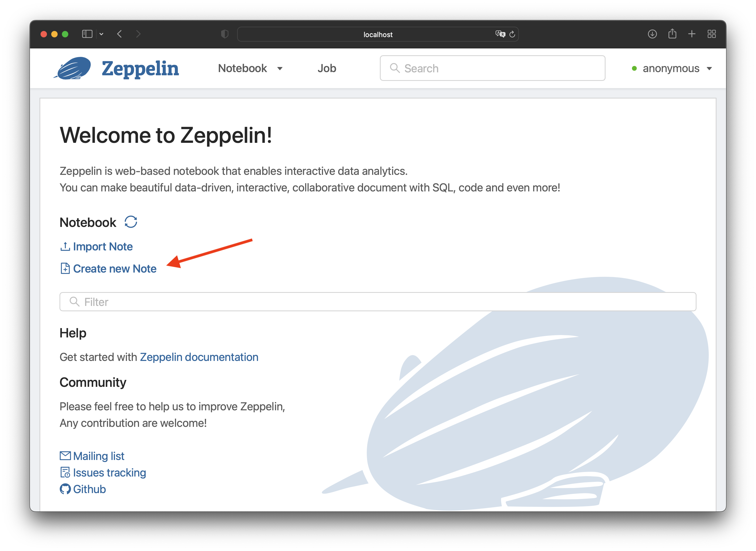
Task: Go back with the browser back arrow
Action: [120, 34]
